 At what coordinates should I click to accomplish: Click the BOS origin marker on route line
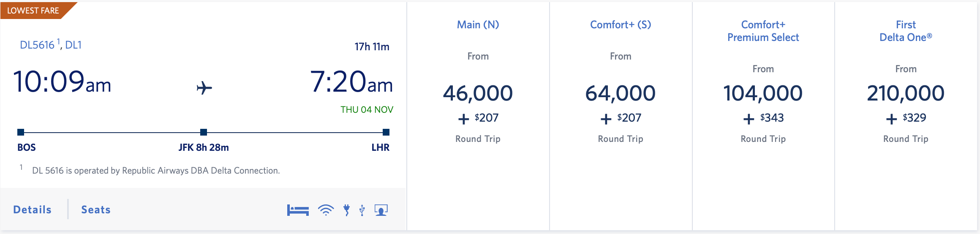(x=21, y=132)
